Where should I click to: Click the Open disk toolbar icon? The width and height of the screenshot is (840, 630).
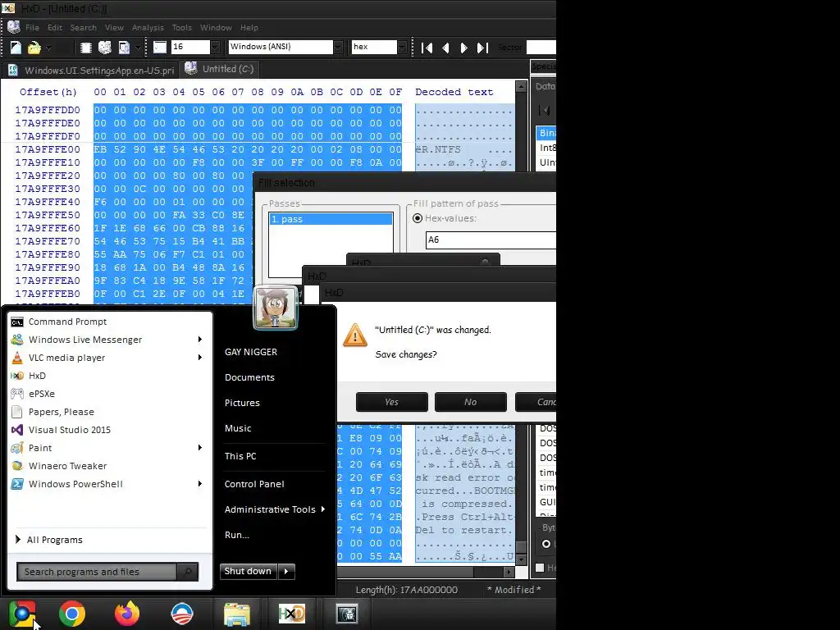[x=105, y=48]
